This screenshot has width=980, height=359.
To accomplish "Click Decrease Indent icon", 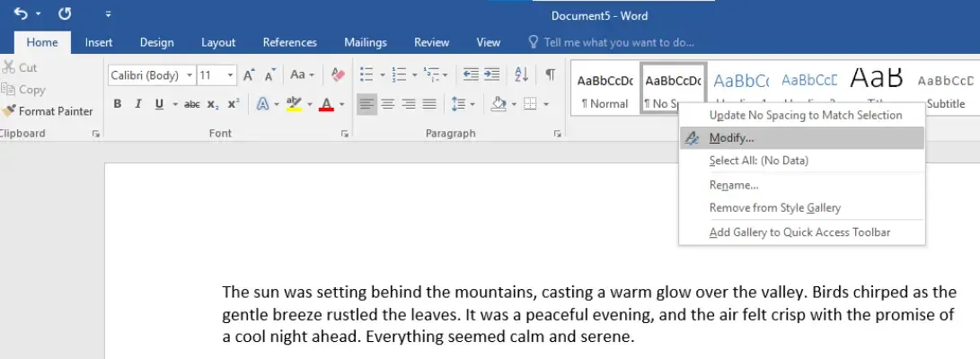I will (x=471, y=74).
